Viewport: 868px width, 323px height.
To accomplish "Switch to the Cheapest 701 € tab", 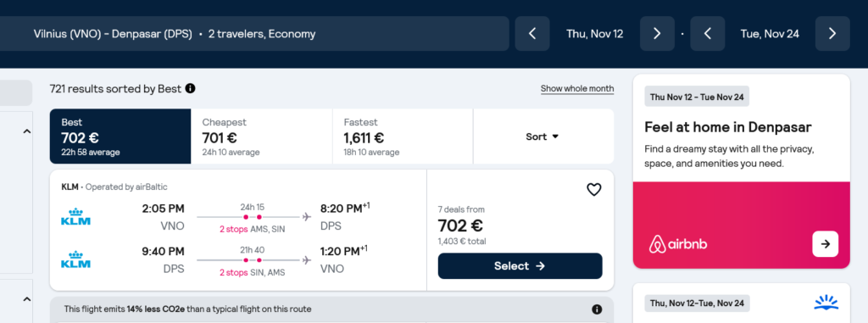I will click(261, 136).
